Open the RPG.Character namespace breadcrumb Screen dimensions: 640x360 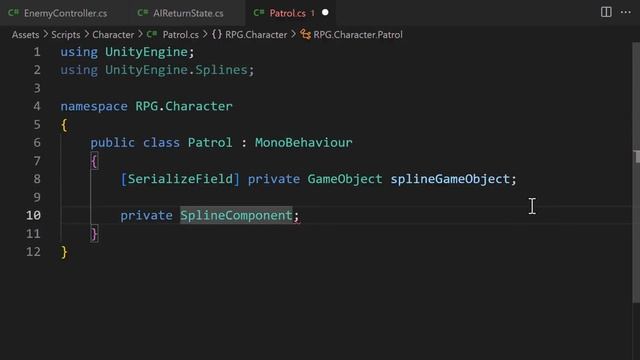point(256,35)
